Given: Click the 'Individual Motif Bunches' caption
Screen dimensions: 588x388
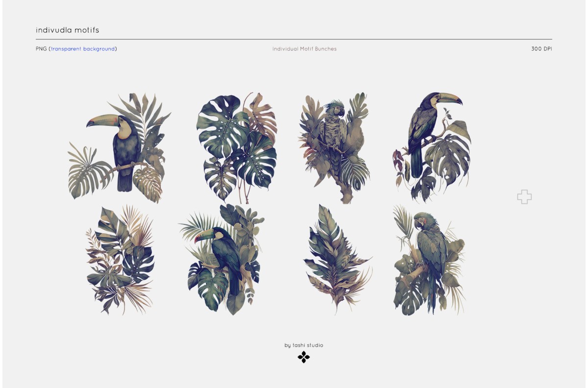Looking at the screenshot, I should (304, 48).
